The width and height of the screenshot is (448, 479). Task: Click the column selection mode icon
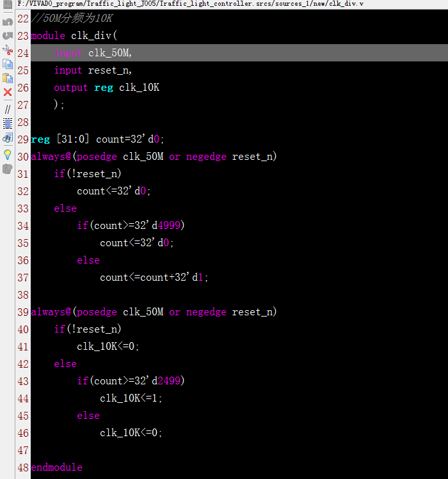8,123
